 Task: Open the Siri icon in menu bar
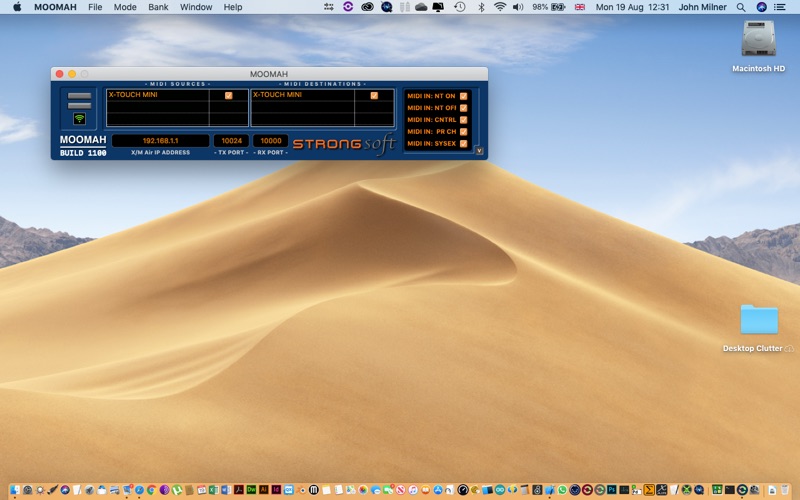coord(761,7)
